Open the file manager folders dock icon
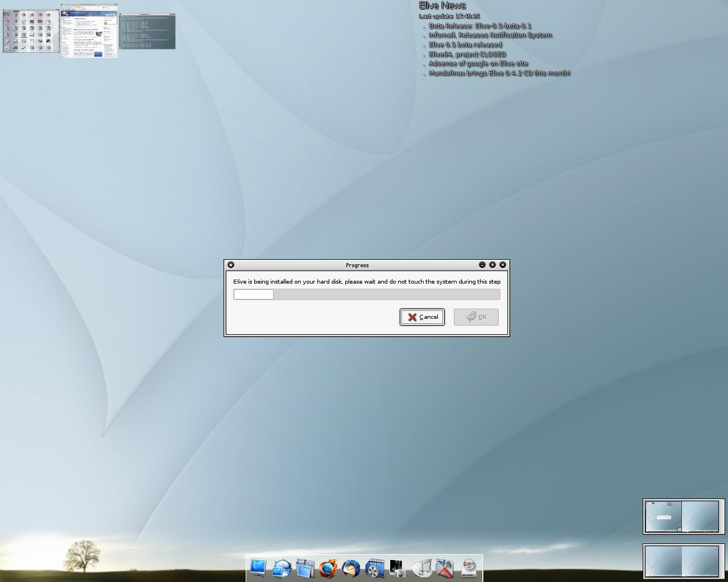Image resolution: width=728 pixels, height=582 pixels. pyautogui.click(x=305, y=568)
